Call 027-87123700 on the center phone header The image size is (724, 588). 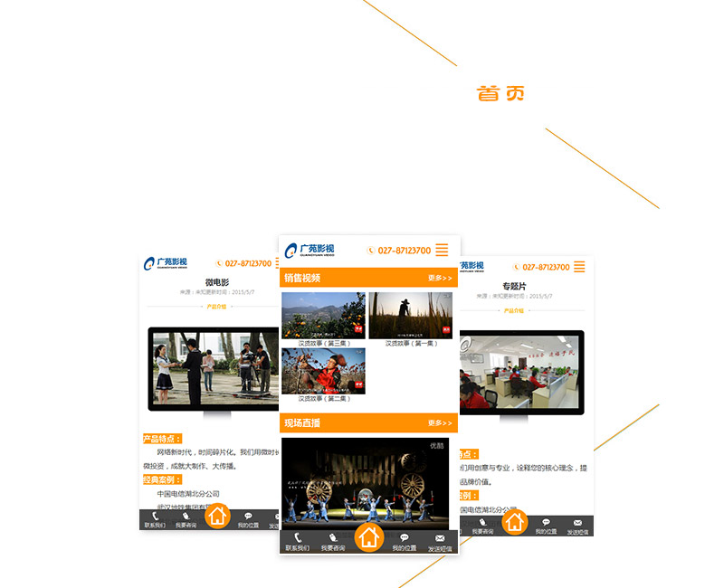pyautogui.click(x=399, y=251)
